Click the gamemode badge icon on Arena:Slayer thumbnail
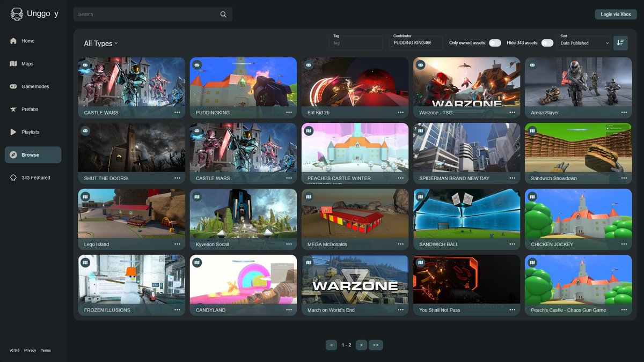The width and height of the screenshot is (644, 362). click(x=532, y=65)
